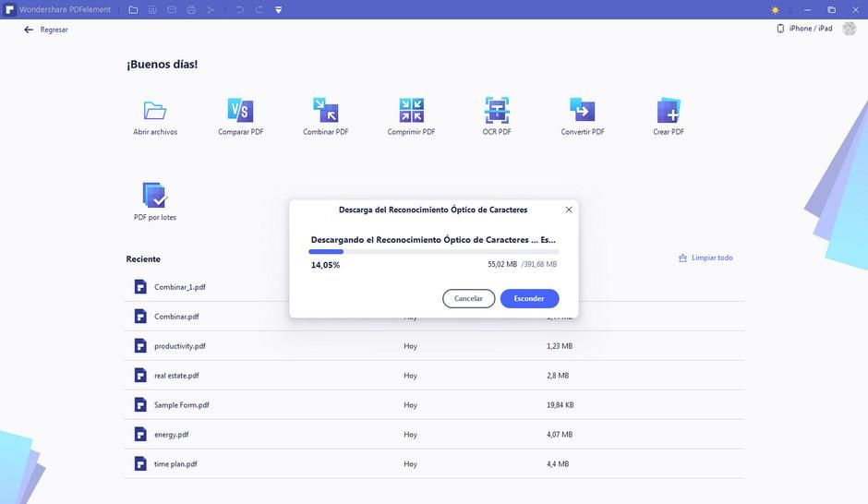Toggle the light/dark theme sun icon
868x504 pixels.
(774, 9)
